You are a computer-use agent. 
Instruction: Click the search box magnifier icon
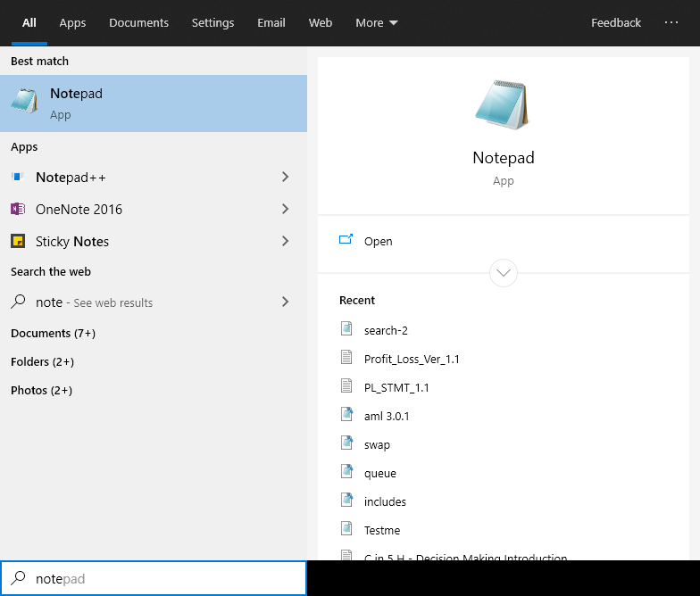coord(18,578)
